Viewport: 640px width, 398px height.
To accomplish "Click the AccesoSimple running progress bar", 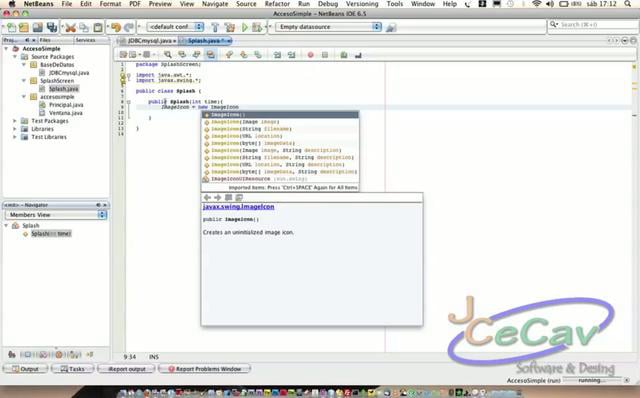I will click(x=591, y=380).
